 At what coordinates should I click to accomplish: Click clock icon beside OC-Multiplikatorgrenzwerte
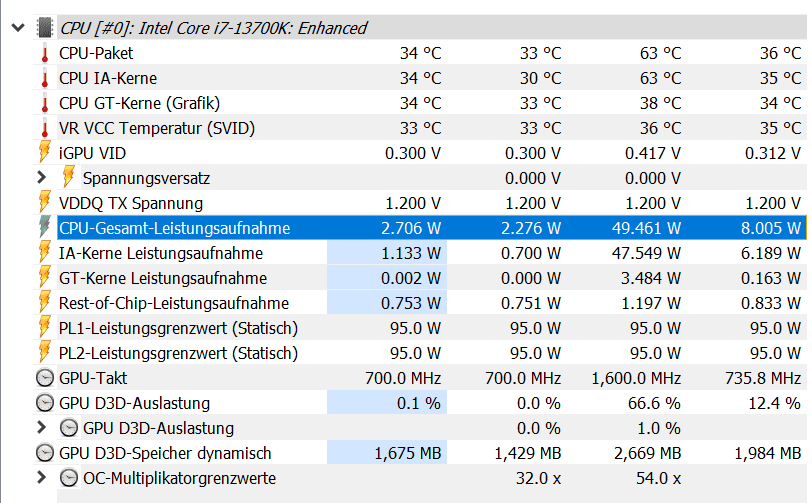[x=69, y=478]
